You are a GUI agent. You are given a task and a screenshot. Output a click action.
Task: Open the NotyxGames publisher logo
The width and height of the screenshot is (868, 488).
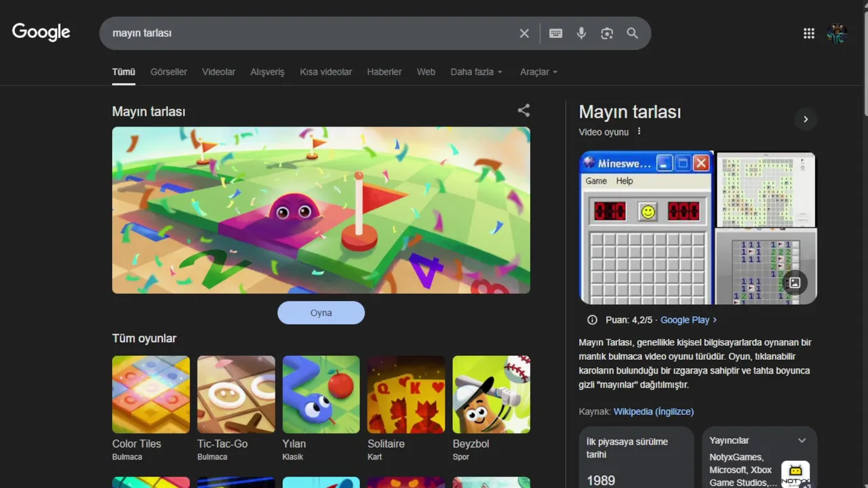point(795,474)
